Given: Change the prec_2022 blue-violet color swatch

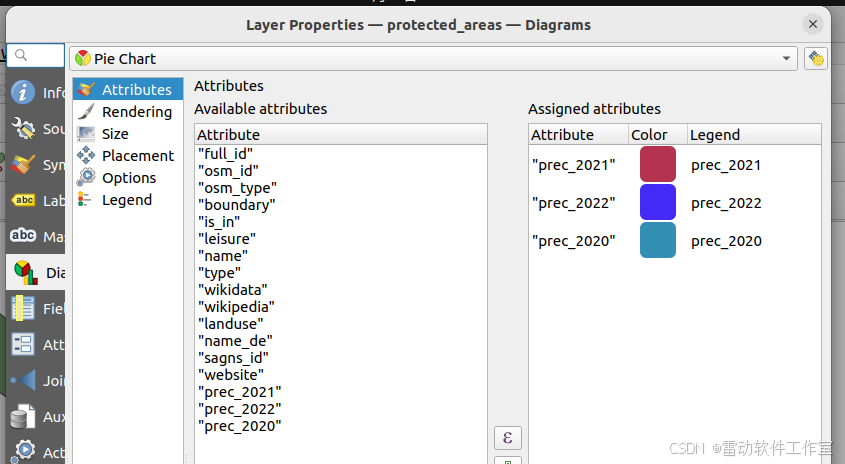Looking at the screenshot, I should pos(657,202).
